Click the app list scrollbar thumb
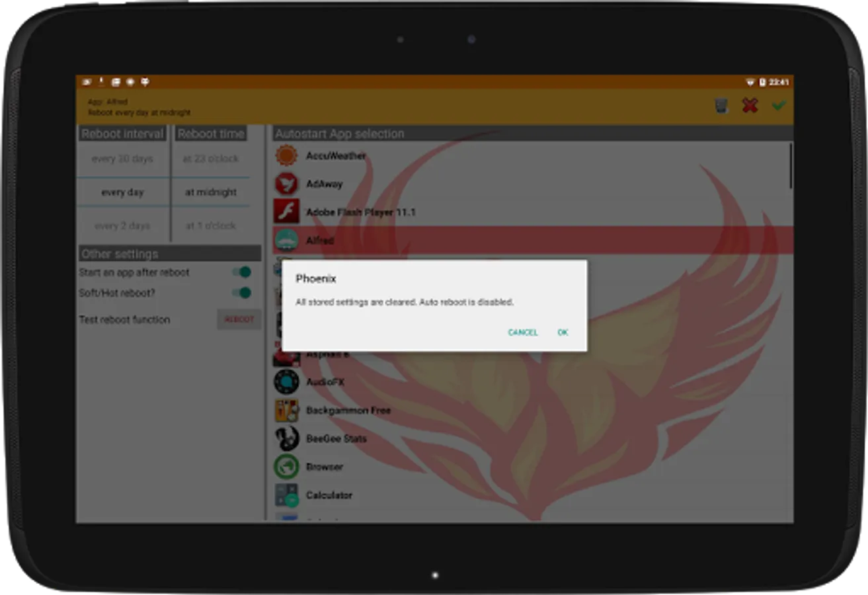 [x=791, y=166]
